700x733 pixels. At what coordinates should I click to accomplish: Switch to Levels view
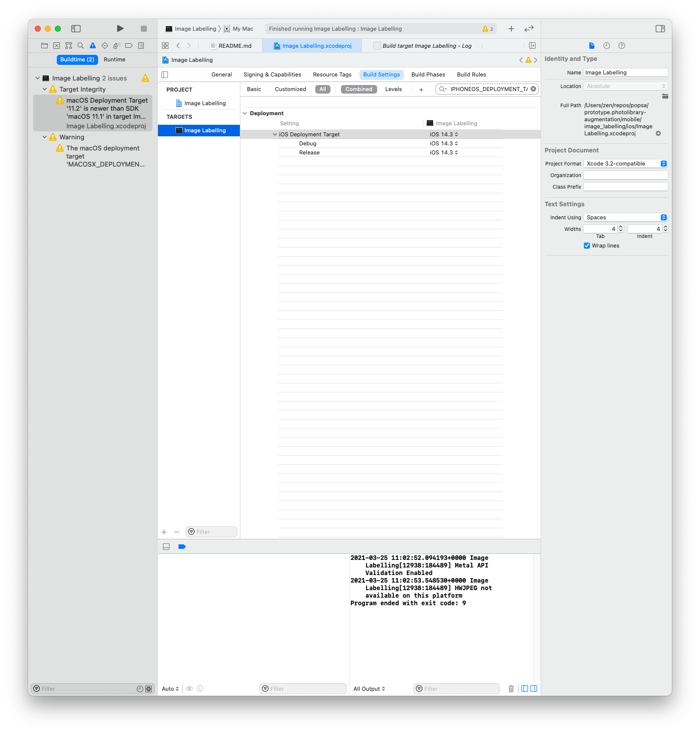(394, 89)
